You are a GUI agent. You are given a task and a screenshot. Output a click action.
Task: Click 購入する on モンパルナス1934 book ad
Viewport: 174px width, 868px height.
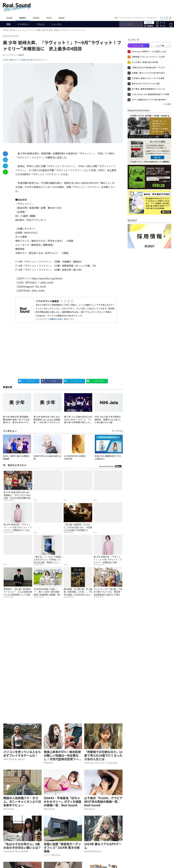pyautogui.click(x=157, y=157)
